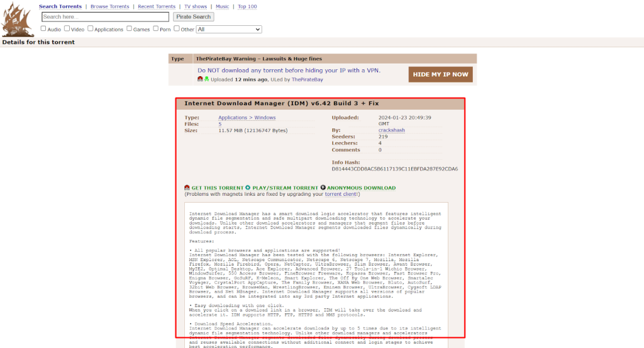This screenshot has height=348, width=644.
Task: Open Search Torrents in the top menu
Action: click(60, 6)
